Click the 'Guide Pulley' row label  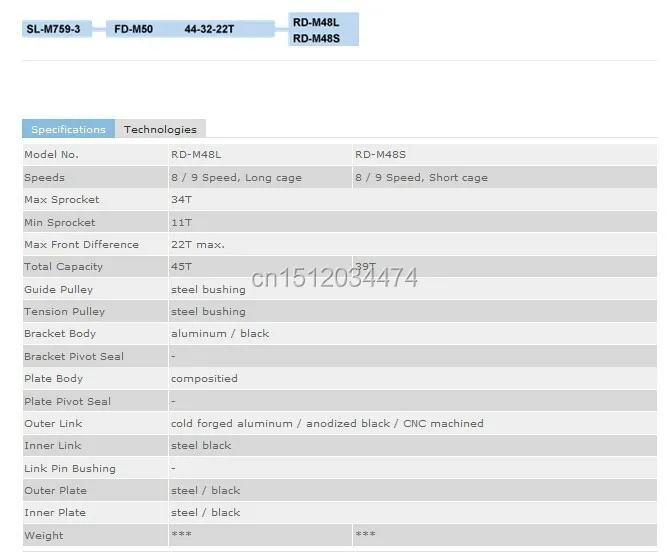(59, 289)
